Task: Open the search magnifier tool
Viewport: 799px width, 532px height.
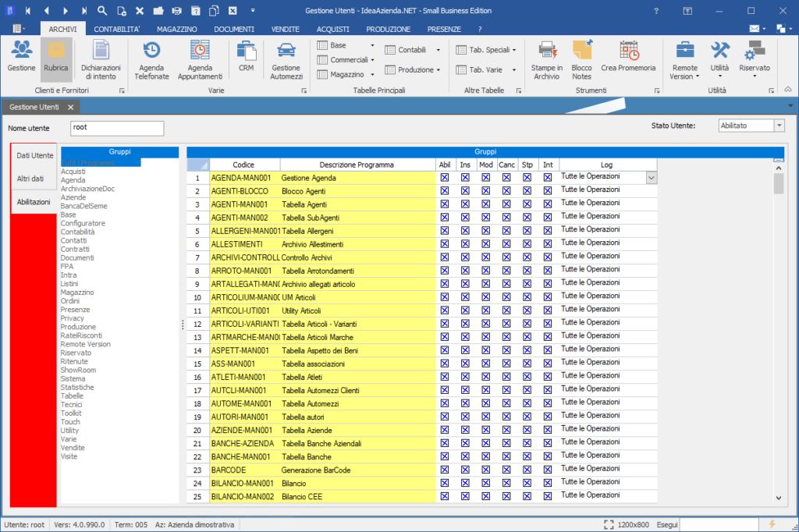Action: pos(102,10)
